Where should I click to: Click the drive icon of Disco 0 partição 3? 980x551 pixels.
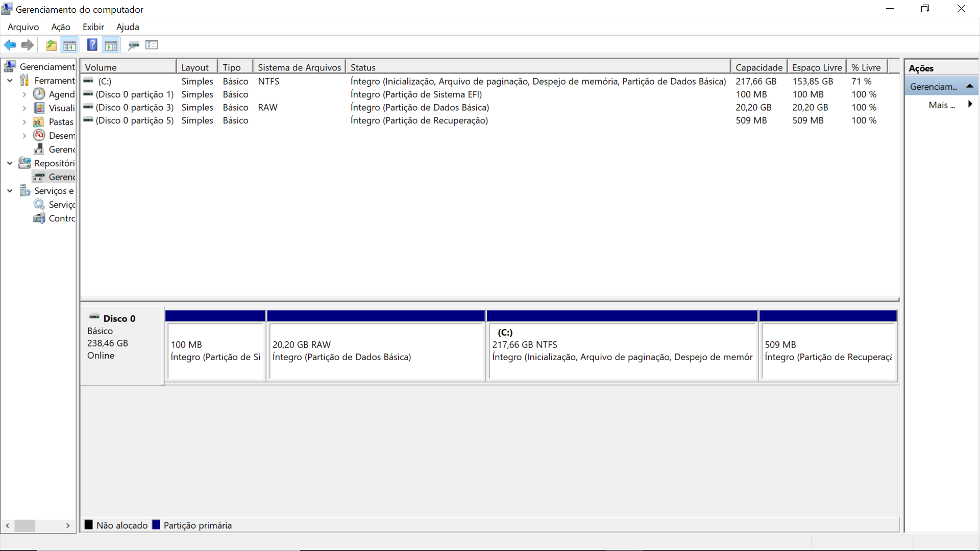pyautogui.click(x=89, y=107)
